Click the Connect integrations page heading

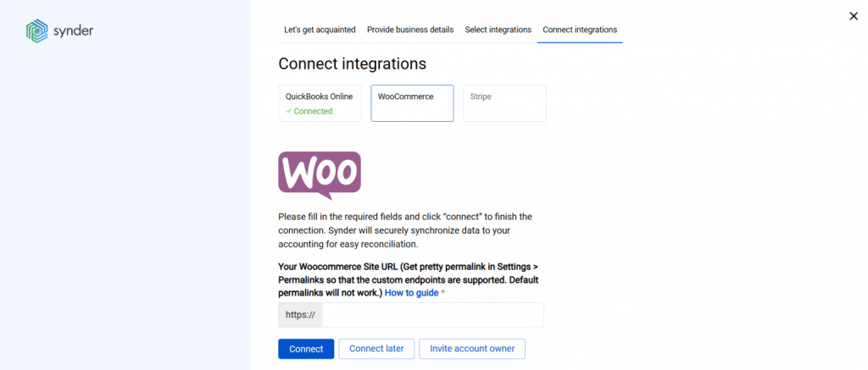(x=352, y=64)
